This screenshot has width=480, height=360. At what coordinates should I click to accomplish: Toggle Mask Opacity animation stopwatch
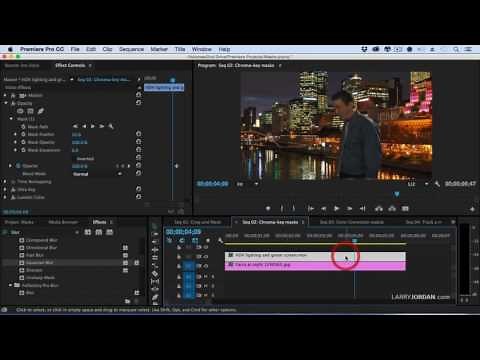(23, 142)
